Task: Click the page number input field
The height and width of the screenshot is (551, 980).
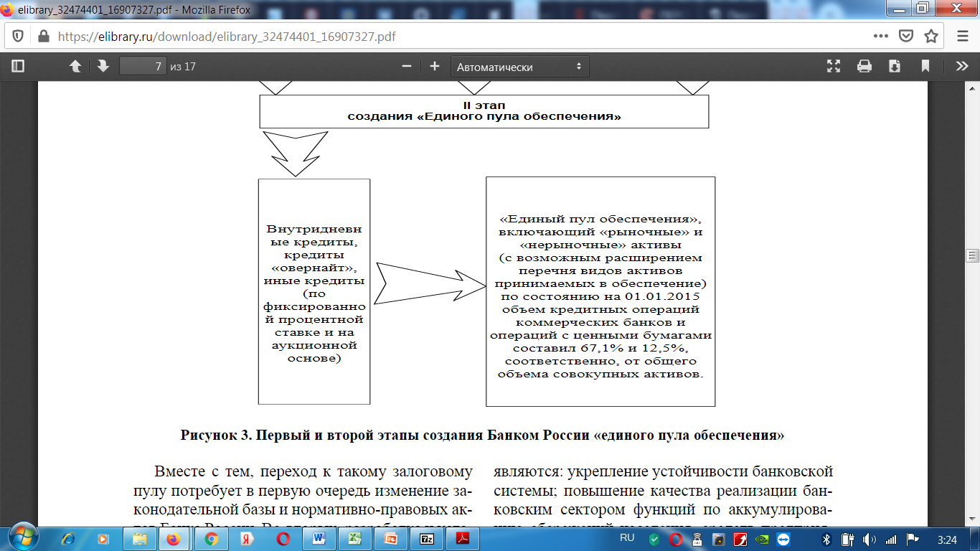Action: [x=143, y=67]
